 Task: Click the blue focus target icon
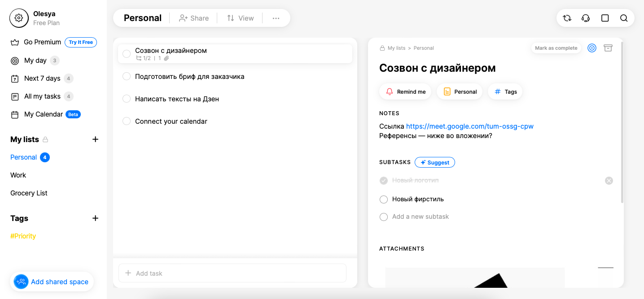pos(592,48)
